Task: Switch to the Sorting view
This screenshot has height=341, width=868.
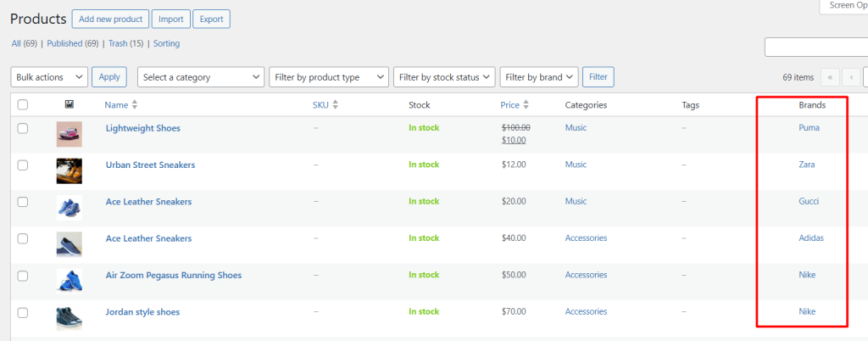Action: tap(167, 43)
